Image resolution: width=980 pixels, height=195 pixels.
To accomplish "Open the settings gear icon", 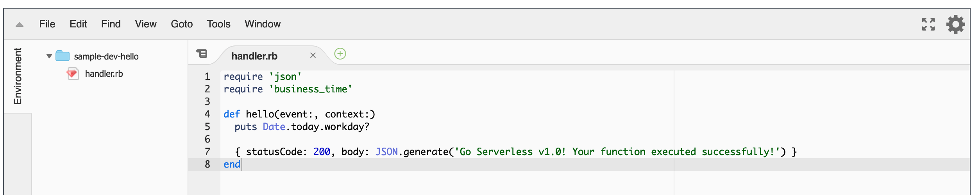I will (955, 24).
